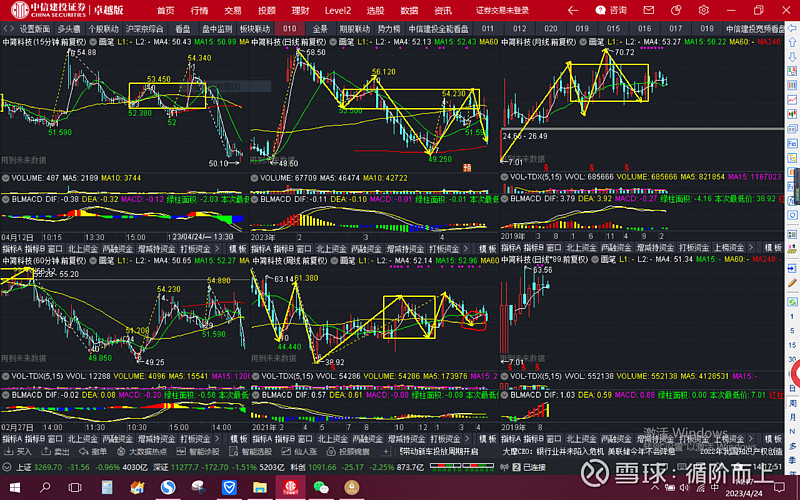The image size is (800, 500).
Task: Open the Sogou browser icon in the taskbar
Action: [168, 487]
